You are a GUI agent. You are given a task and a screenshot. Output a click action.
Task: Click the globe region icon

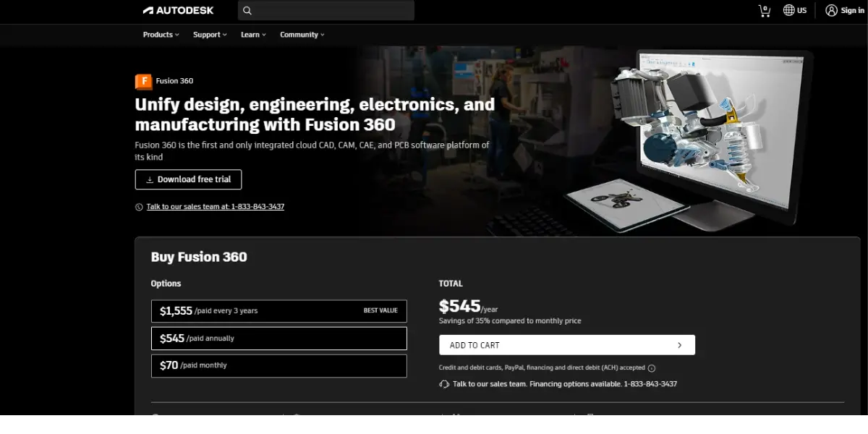tap(788, 10)
